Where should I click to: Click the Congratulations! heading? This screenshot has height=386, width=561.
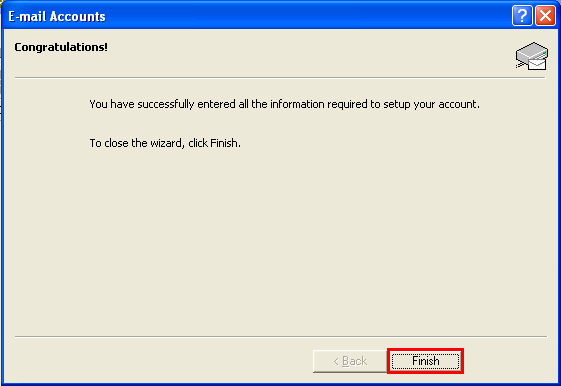pos(61,47)
